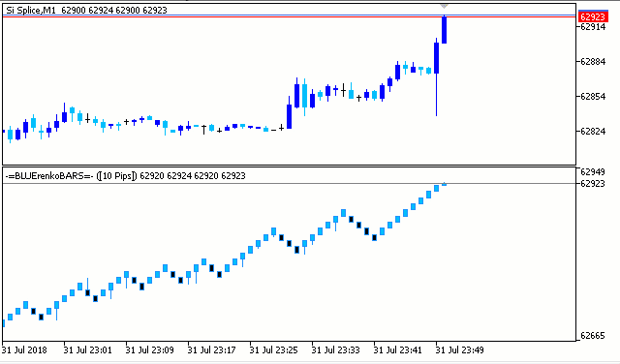The image size is (620, 364).
Task: Click the 62854 price axis label
Action: tap(593, 97)
